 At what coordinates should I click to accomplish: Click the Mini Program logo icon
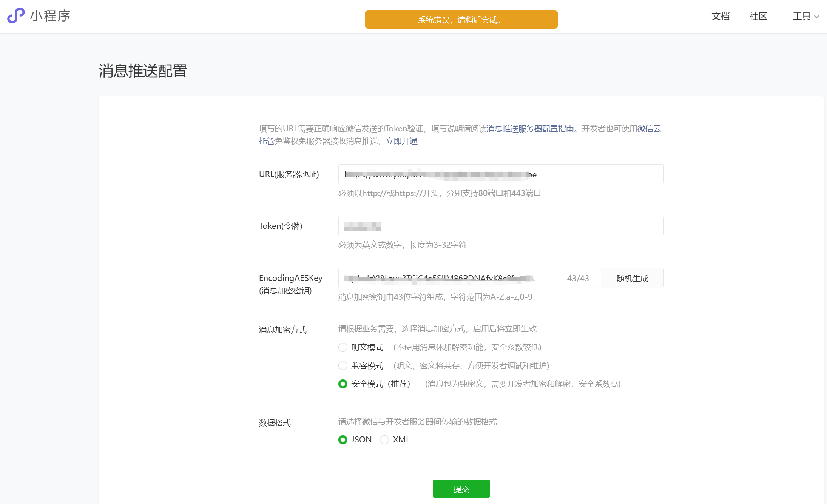pos(16,16)
